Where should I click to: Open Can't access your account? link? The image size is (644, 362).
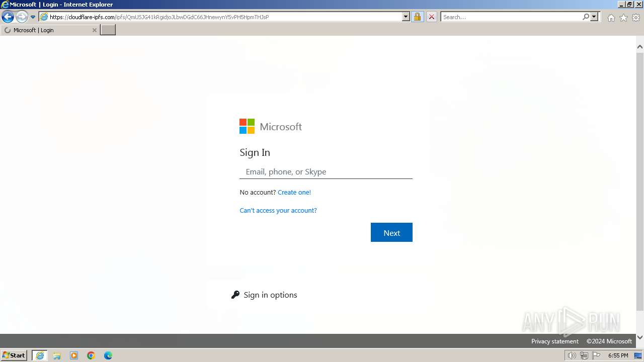[278, 210]
